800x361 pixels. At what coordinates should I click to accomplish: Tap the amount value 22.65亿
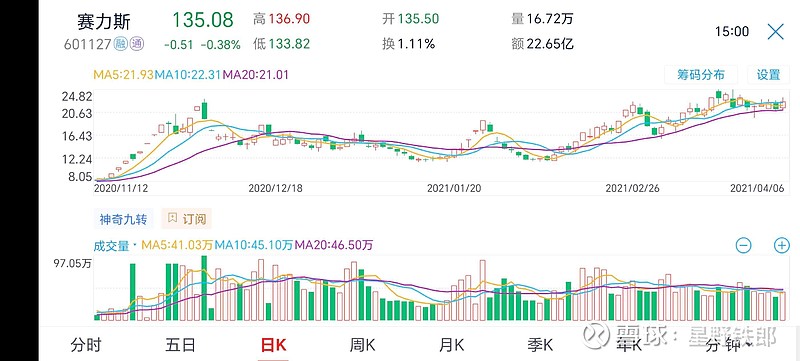pos(550,44)
